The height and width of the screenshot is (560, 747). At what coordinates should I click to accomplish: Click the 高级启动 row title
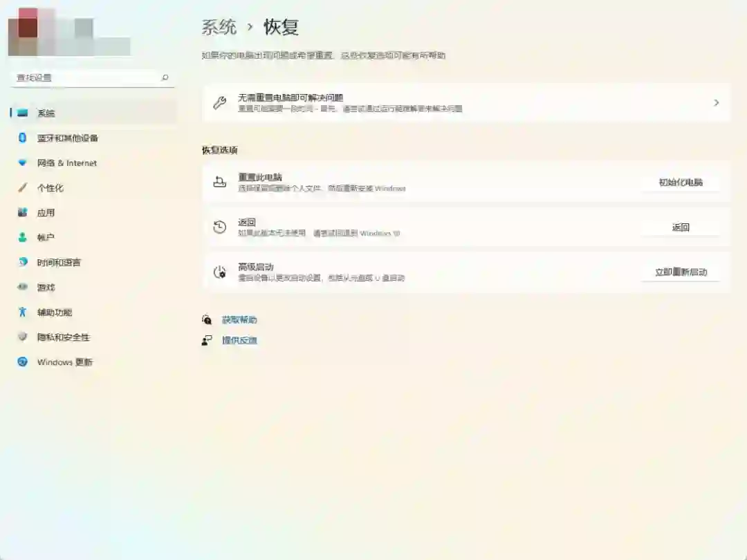click(x=256, y=267)
